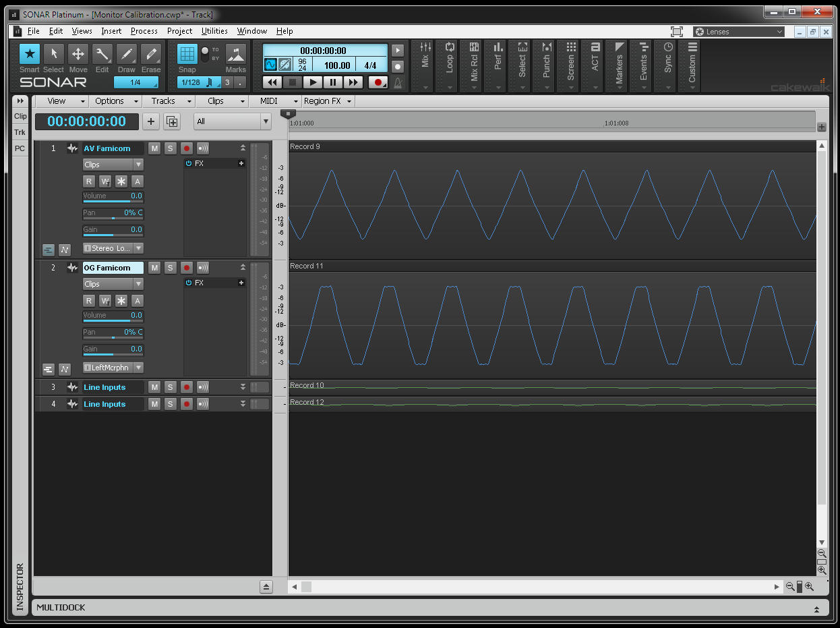
Task: Switch inspector to Clip tab
Action: click(20, 117)
